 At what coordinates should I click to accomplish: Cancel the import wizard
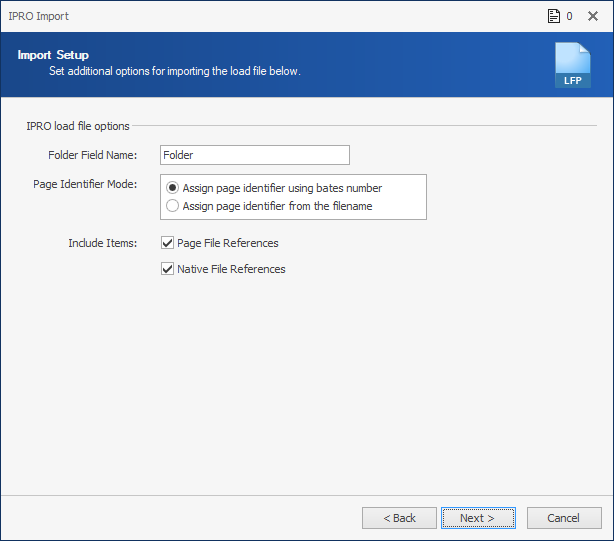click(x=564, y=518)
